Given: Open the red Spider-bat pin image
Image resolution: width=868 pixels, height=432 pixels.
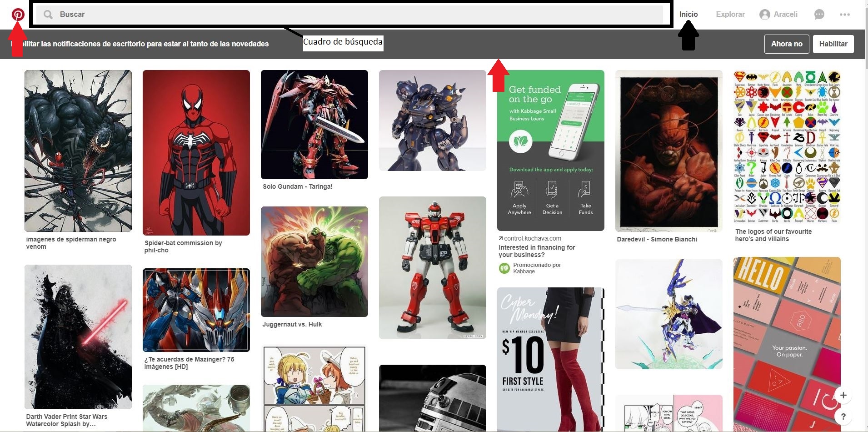Looking at the screenshot, I should 196,153.
